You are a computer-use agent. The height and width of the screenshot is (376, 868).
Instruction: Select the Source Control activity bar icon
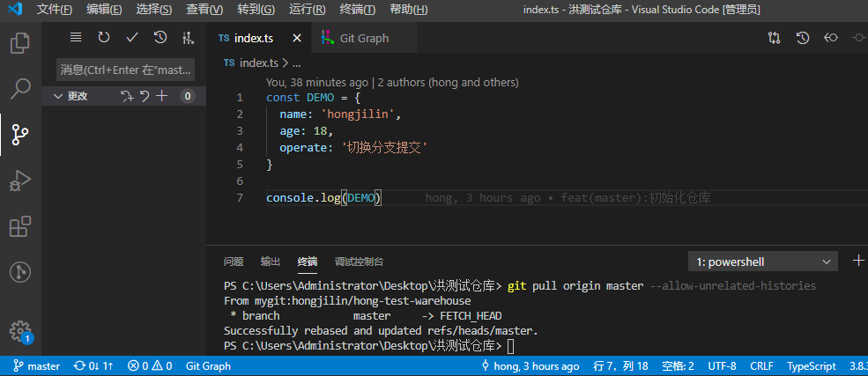click(20, 135)
